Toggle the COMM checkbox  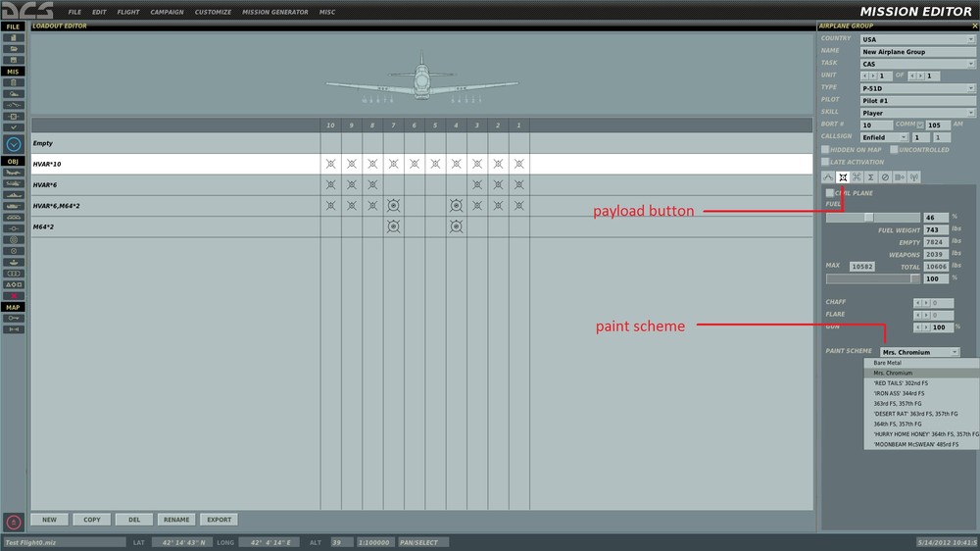point(920,125)
